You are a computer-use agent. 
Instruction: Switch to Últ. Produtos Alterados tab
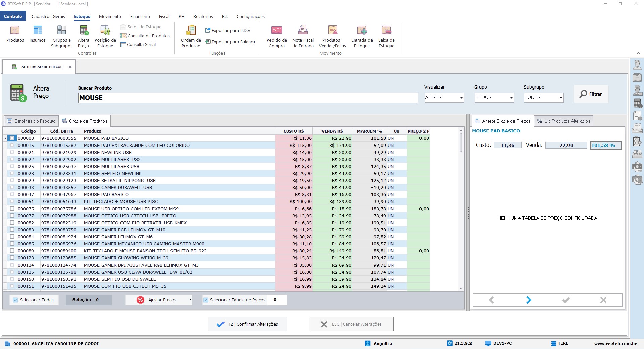pos(563,121)
